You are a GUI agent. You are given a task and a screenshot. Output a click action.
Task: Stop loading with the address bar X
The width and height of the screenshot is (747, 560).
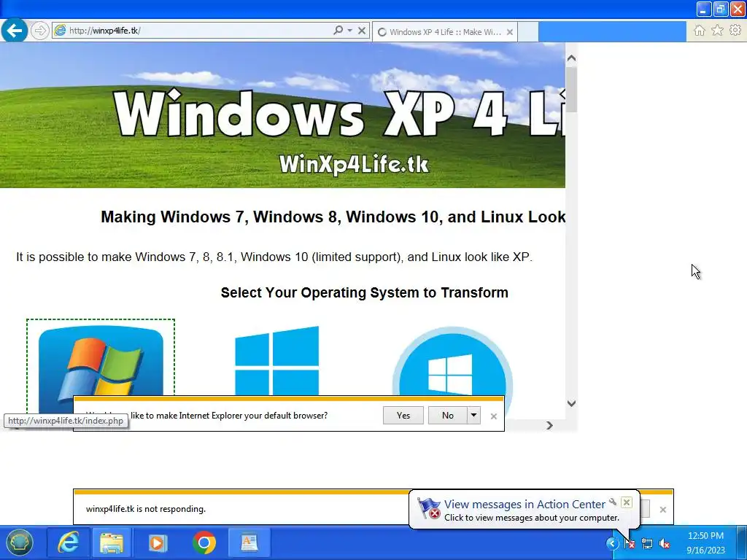point(362,31)
